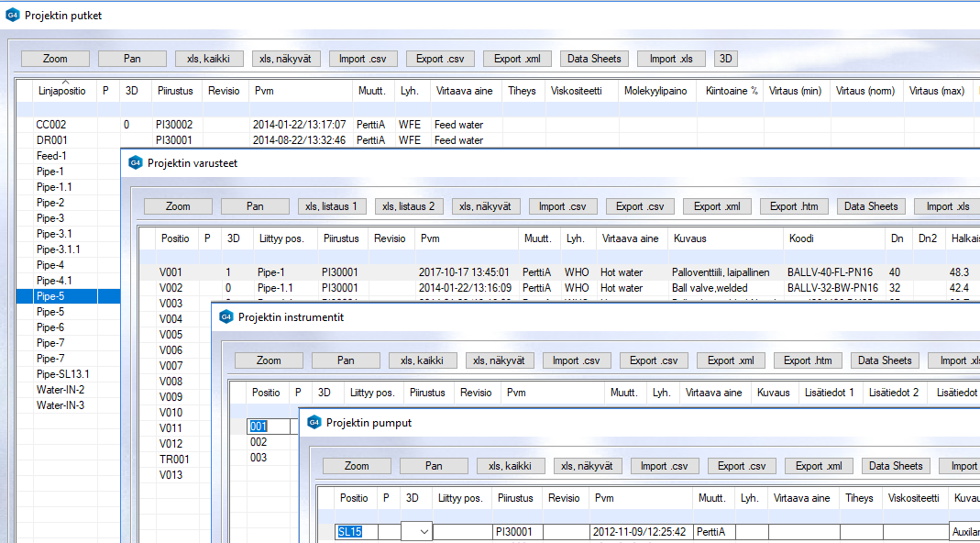Click Import .xls in Projektin putket window
Screen dimensions: 980x543
(x=671, y=59)
